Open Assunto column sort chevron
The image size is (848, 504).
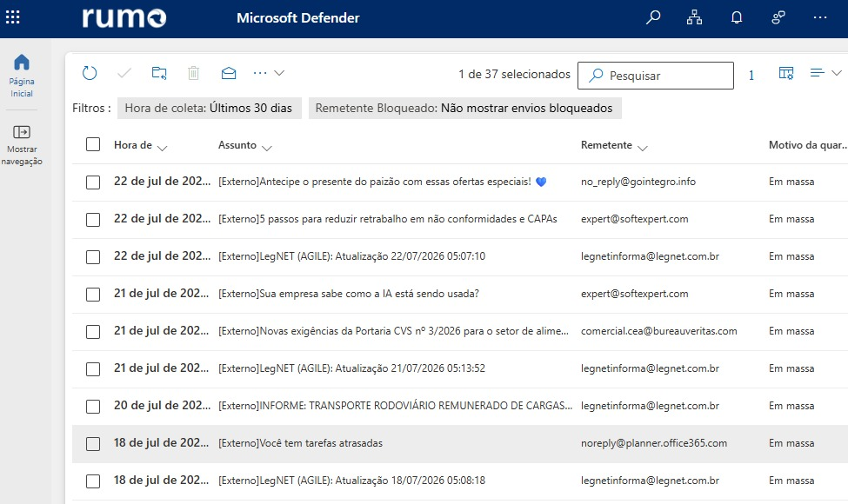[x=267, y=148]
